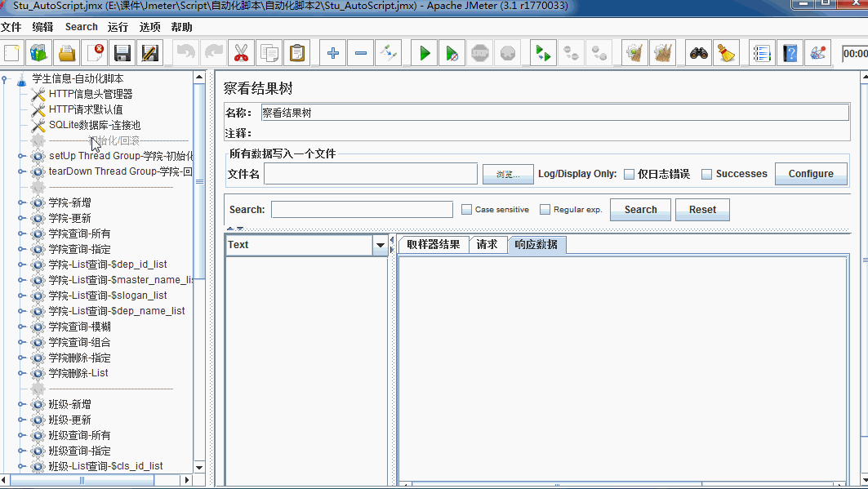Open the Search menu

[x=82, y=27]
